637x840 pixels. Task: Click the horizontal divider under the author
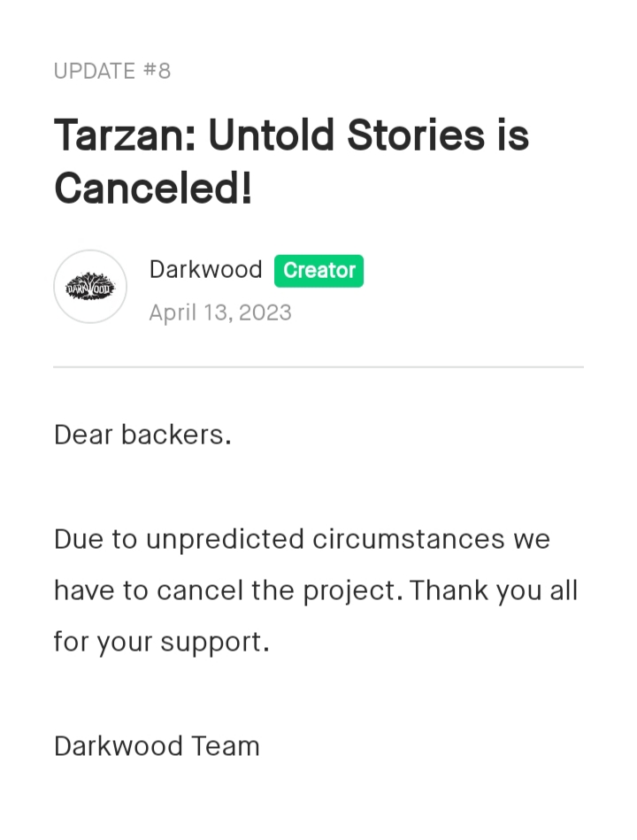point(318,367)
